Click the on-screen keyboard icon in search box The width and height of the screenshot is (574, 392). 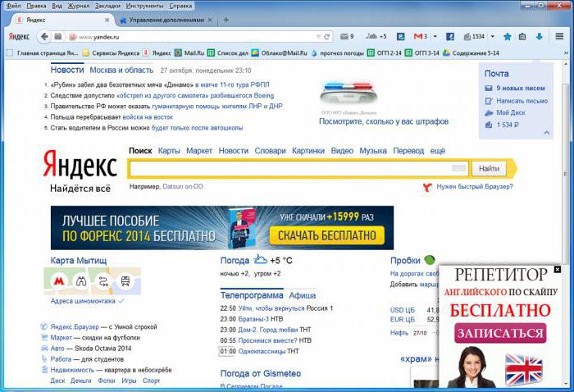click(x=458, y=168)
